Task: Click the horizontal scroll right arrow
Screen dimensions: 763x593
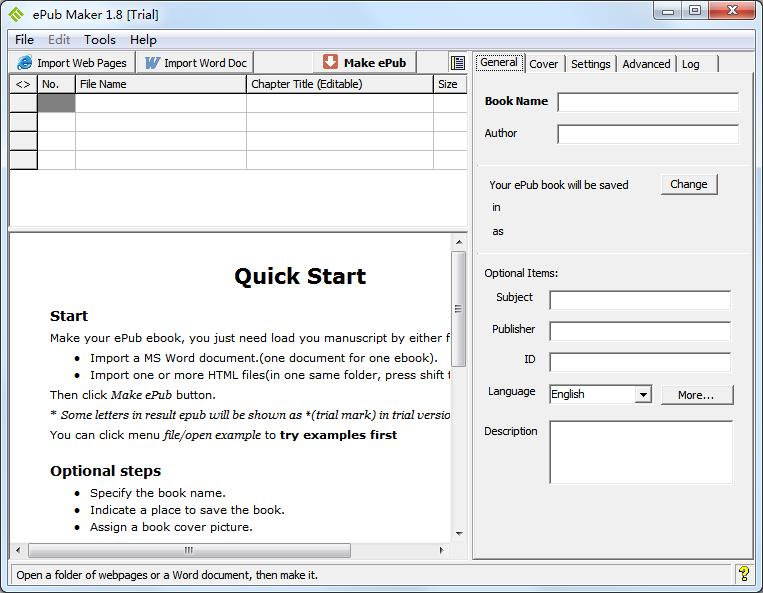Action: [441, 550]
